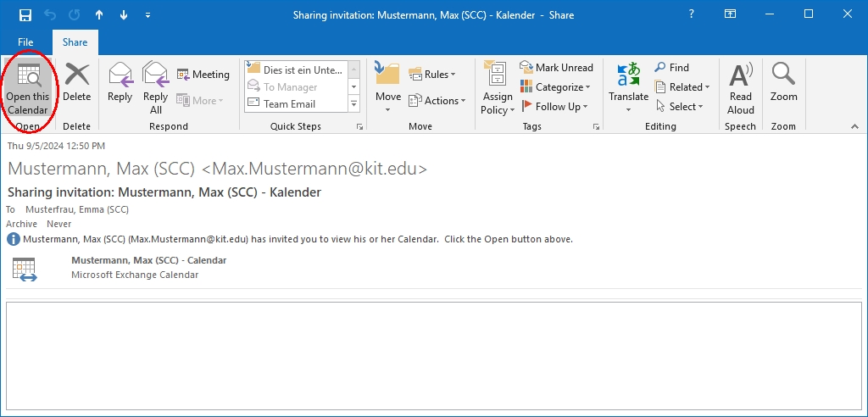Save the message using the disk icon
Screen dimensions: 868x417
tap(25, 15)
